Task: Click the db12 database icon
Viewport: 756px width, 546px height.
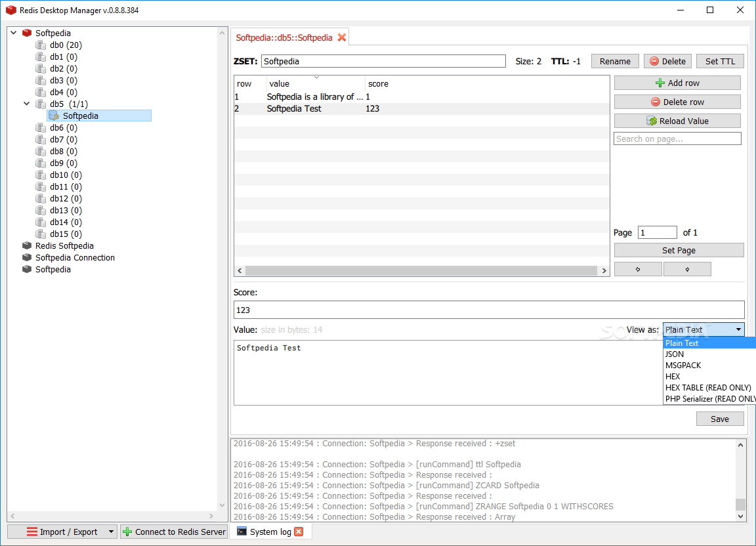Action: [41, 198]
